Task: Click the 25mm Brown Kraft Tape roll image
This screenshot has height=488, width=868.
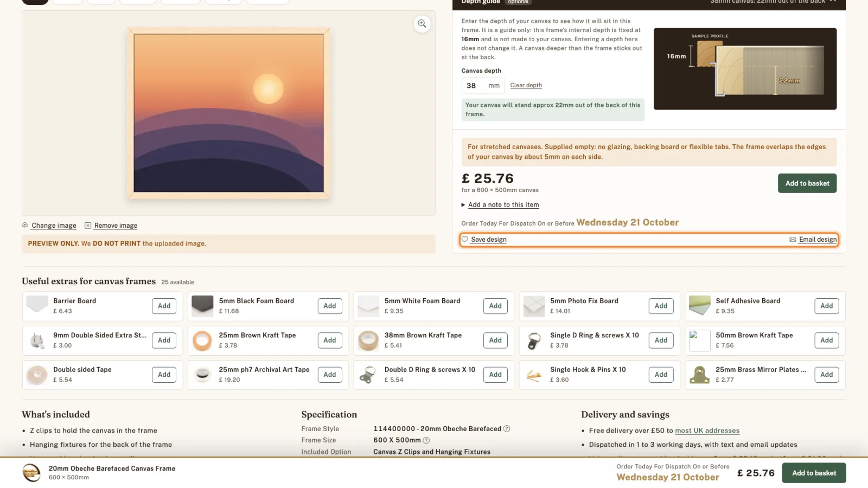Action: coord(202,340)
